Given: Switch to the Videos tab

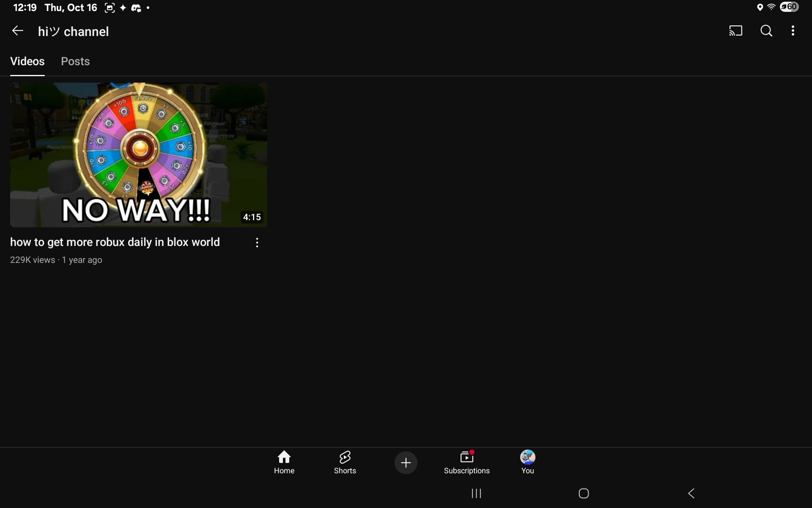Looking at the screenshot, I should pyautogui.click(x=27, y=61).
